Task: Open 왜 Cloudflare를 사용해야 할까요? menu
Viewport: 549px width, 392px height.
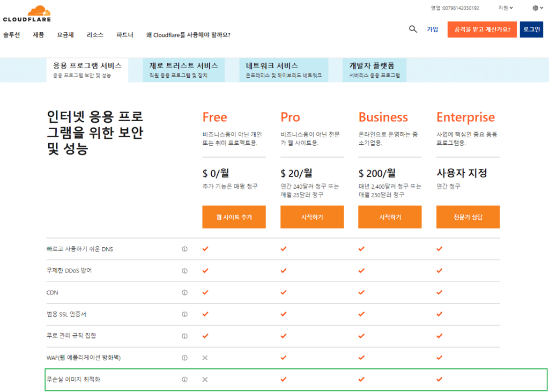Action: click(188, 35)
